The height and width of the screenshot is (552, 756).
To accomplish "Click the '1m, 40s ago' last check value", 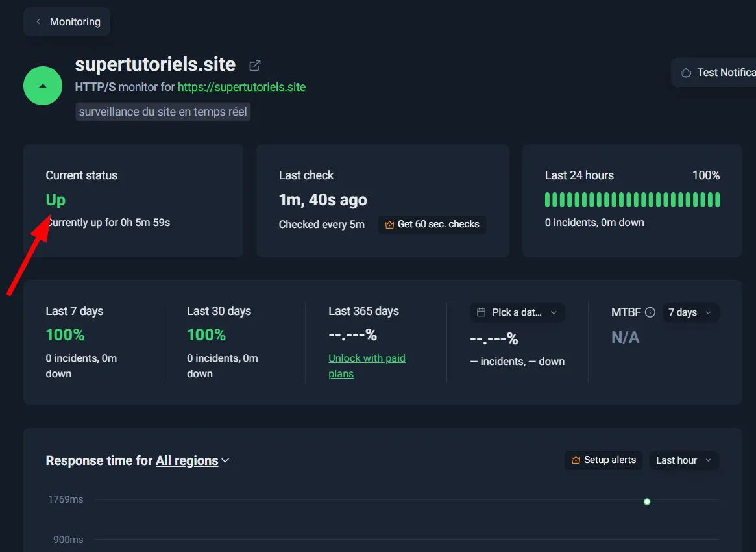I will 323,200.
